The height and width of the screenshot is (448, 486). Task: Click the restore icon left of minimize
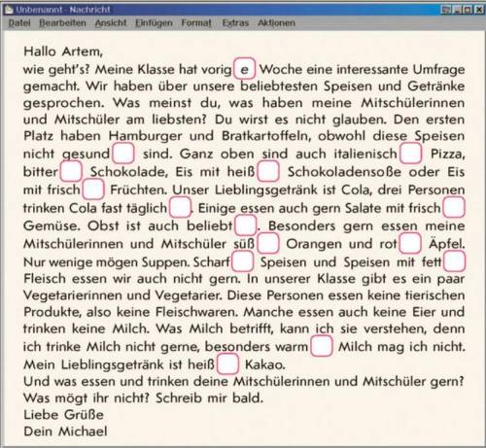pos(446,10)
